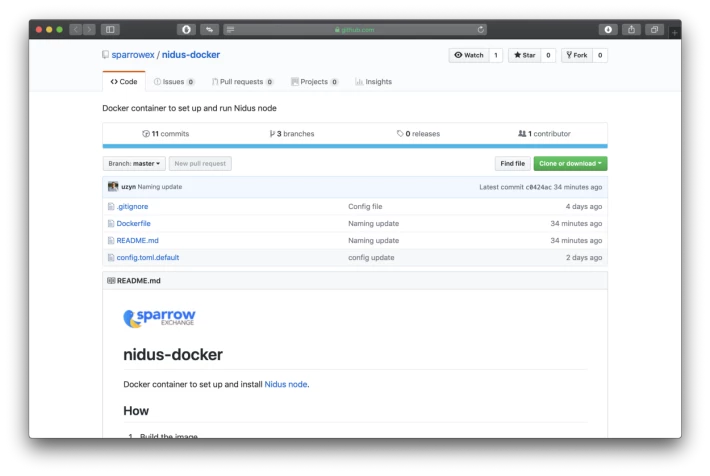Show all tabs with the tab overview icon
This screenshot has width=710, height=476.
coord(654,29)
